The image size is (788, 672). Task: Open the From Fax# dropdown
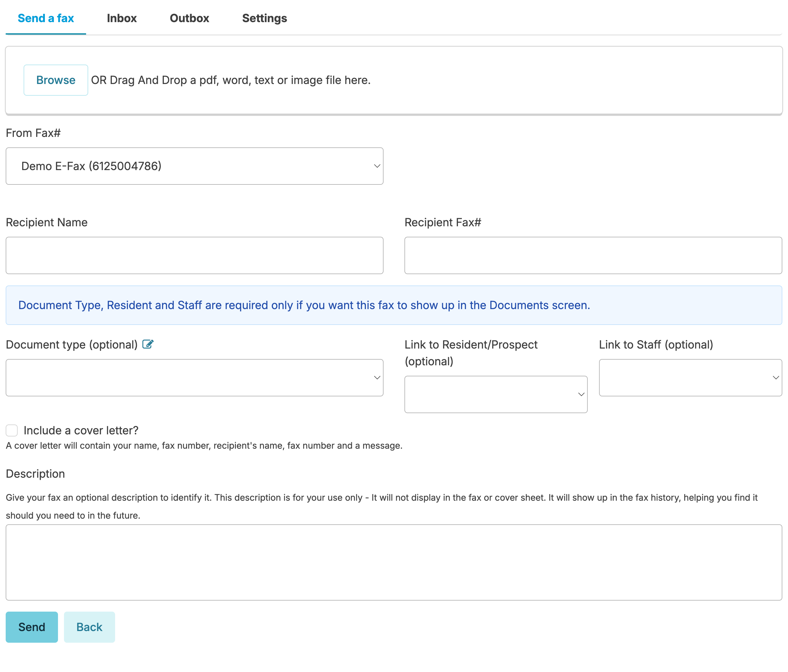(194, 166)
